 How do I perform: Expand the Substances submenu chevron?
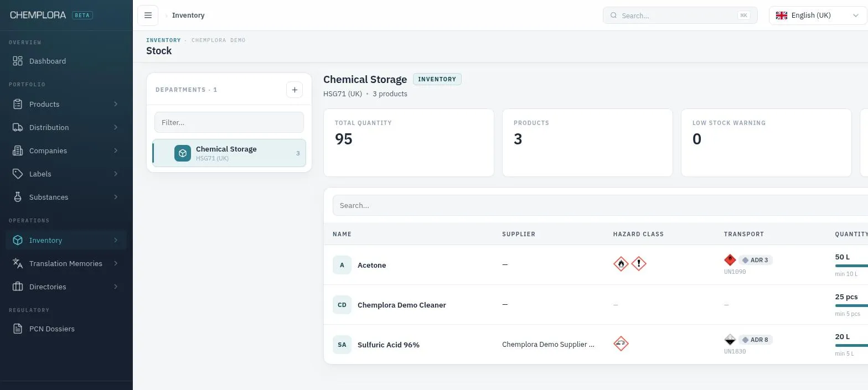[x=116, y=197]
